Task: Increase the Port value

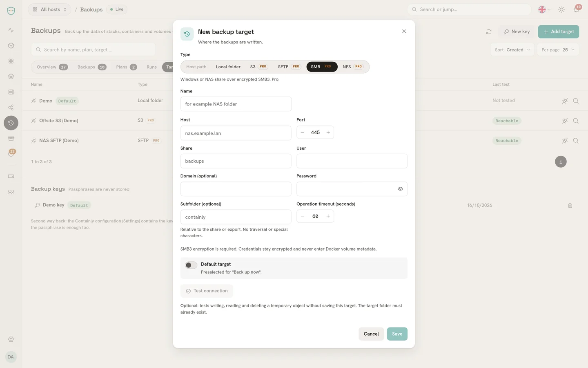Action: coord(328,132)
